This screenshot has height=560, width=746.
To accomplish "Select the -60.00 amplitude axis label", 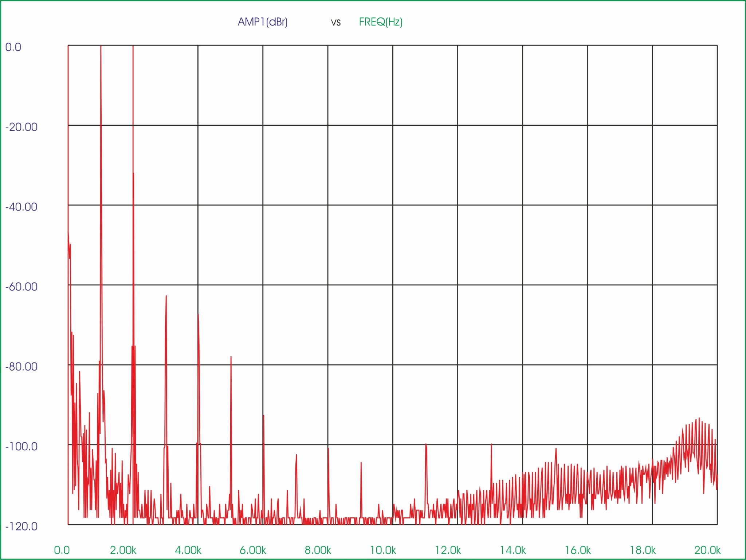I will pyautogui.click(x=21, y=287).
